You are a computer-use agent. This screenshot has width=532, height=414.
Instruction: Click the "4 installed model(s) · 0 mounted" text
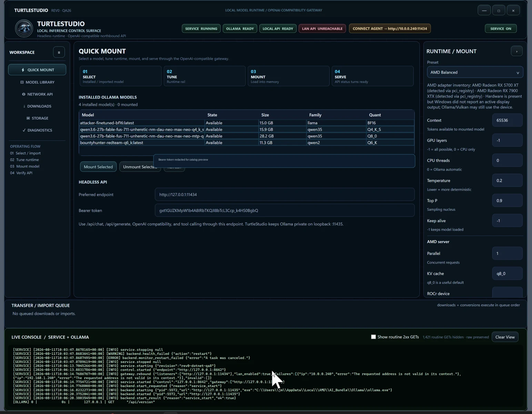click(x=108, y=105)
